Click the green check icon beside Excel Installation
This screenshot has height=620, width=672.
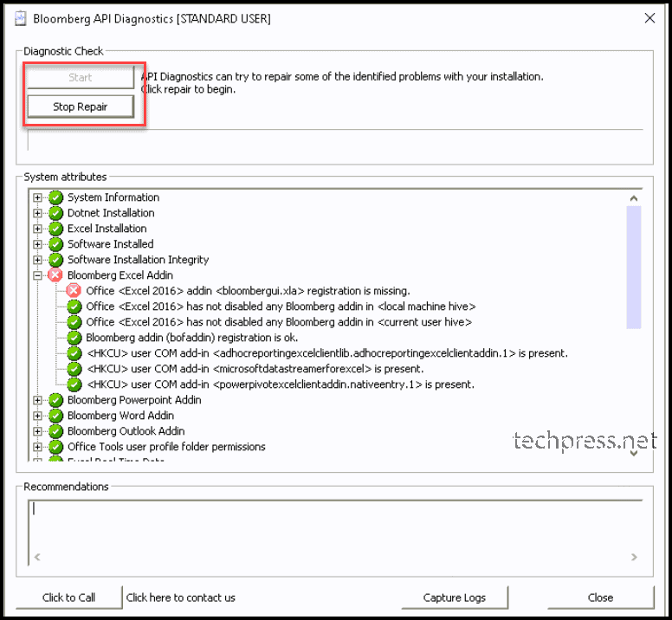coord(55,229)
